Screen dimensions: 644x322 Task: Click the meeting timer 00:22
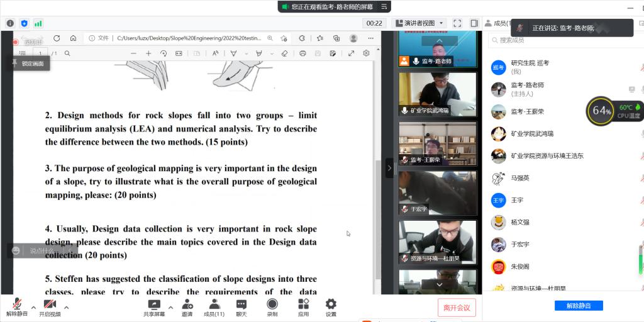tap(374, 23)
